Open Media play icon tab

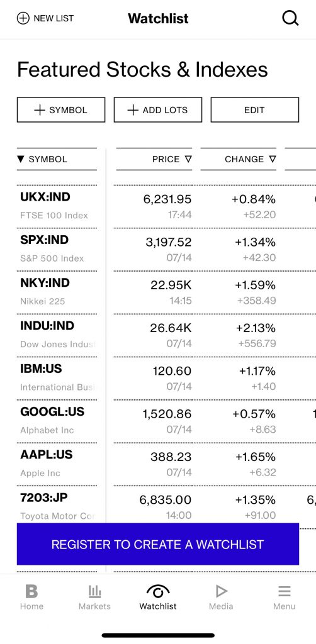click(221, 591)
